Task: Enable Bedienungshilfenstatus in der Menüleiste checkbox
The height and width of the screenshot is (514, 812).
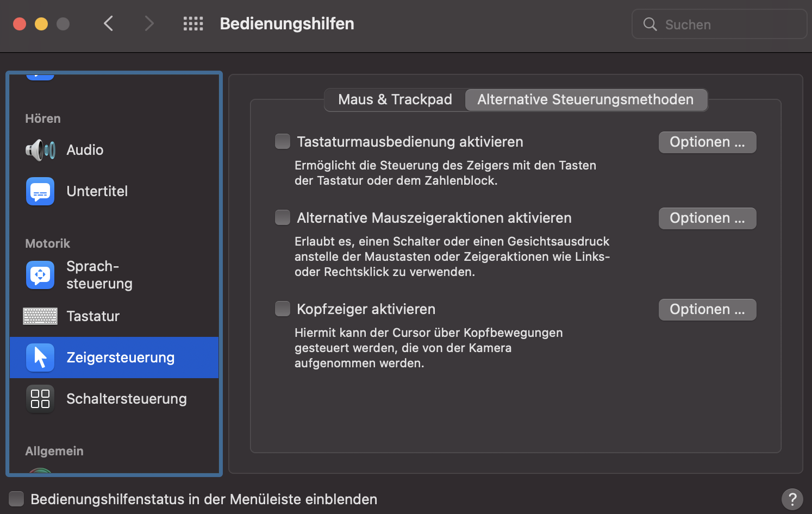Action: [16, 499]
